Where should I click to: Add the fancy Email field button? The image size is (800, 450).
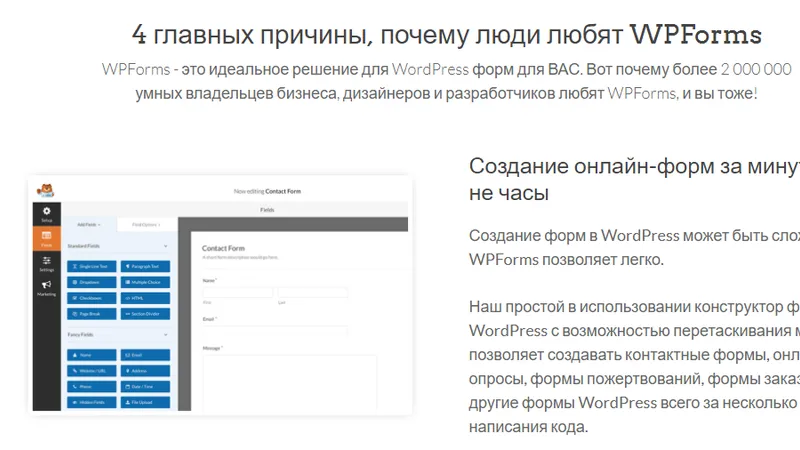coord(145,355)
